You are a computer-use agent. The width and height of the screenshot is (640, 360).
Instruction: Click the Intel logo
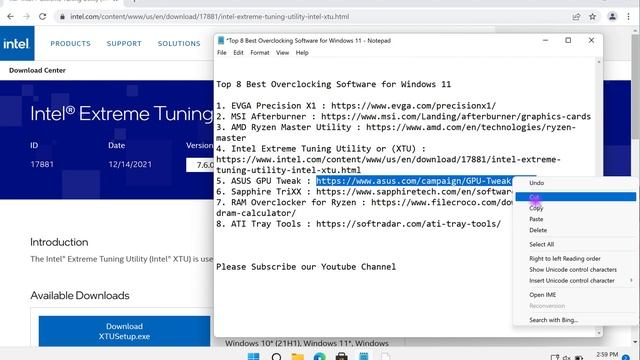tap(17, 43)
